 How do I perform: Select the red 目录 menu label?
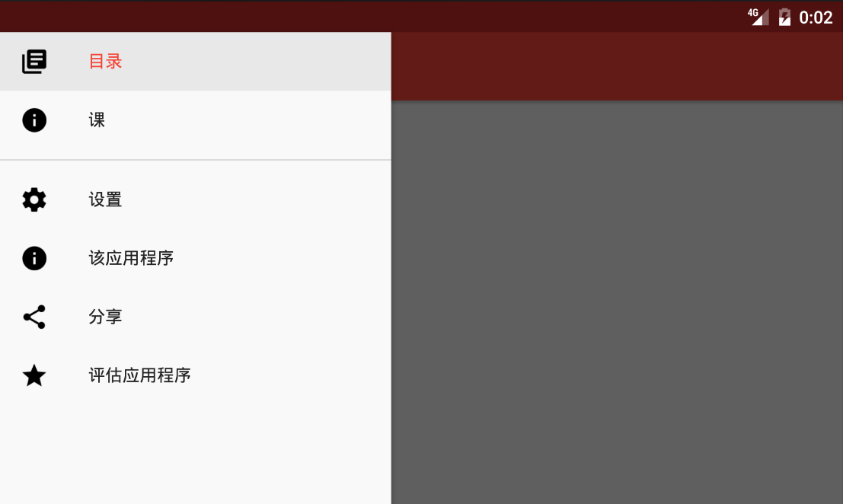point(105,61)
